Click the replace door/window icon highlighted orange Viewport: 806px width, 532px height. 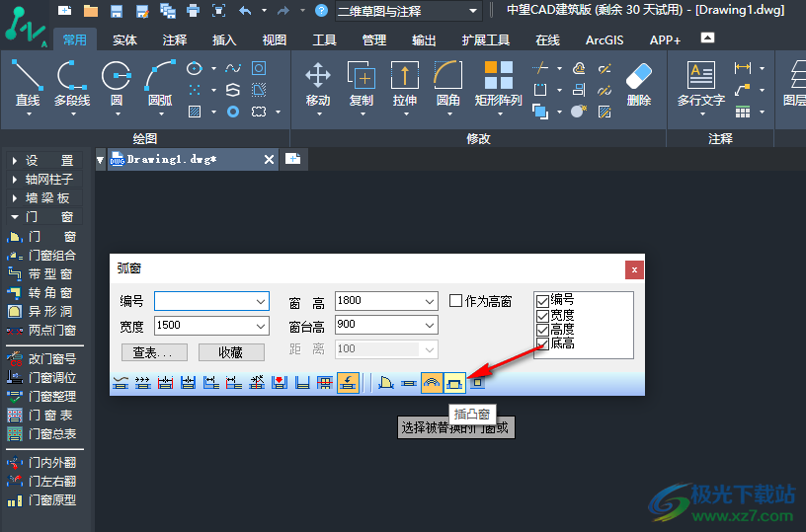(x=348, y=383)
